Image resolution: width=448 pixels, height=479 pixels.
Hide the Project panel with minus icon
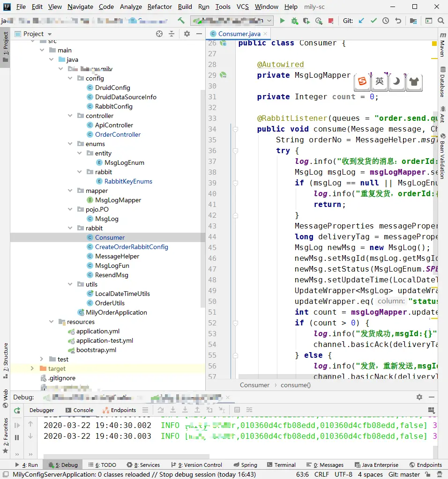pos(199,34)
